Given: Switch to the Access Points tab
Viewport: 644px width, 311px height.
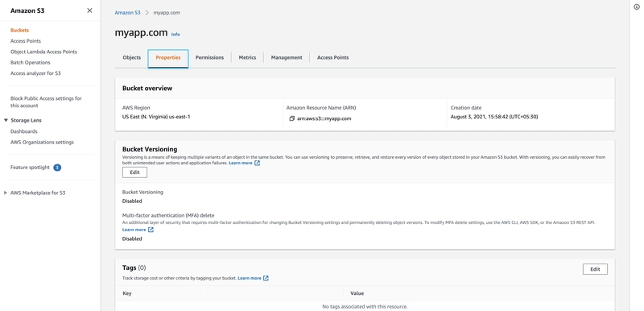Looking at the screenshot, I should tap(332, 57).
